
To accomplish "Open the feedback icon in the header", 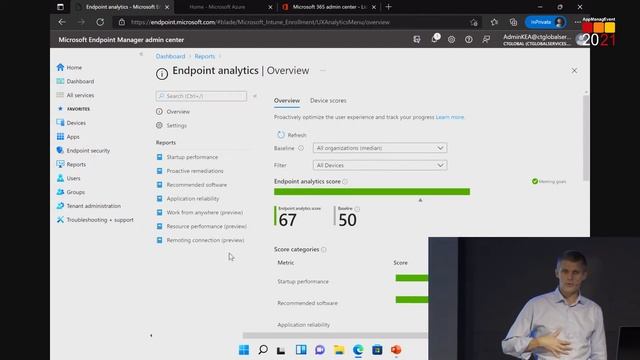I will [486, 40].
